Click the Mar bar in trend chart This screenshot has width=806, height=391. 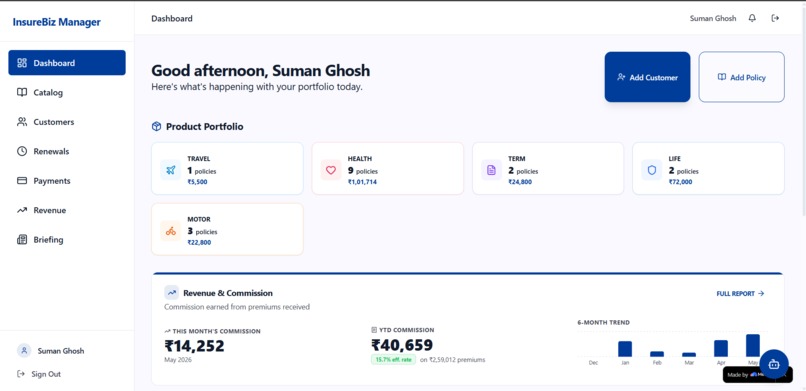coord(689,355)
